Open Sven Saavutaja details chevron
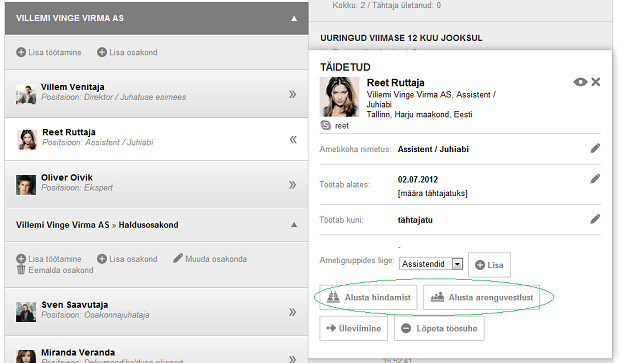 point(292,312)
